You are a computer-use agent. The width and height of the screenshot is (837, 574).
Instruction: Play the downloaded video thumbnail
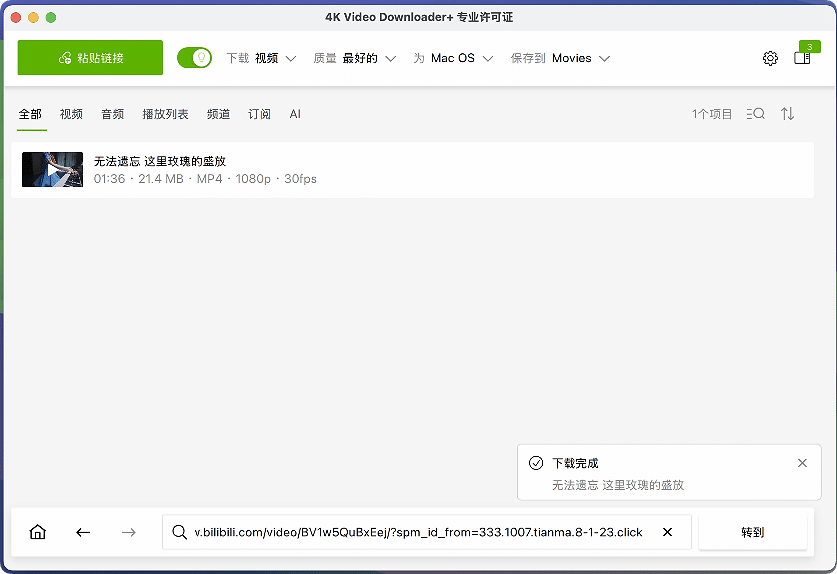point(52,169)
